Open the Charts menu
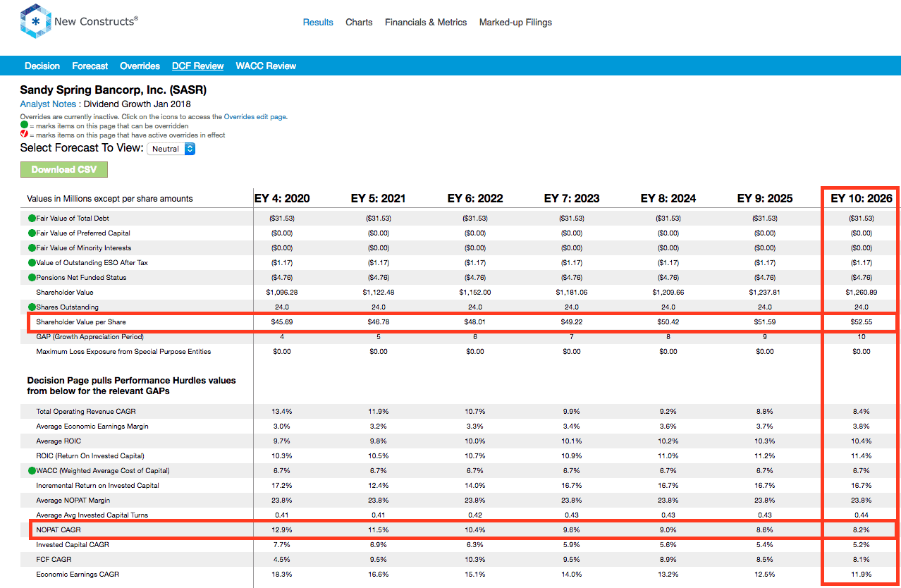 pos(359,23)
